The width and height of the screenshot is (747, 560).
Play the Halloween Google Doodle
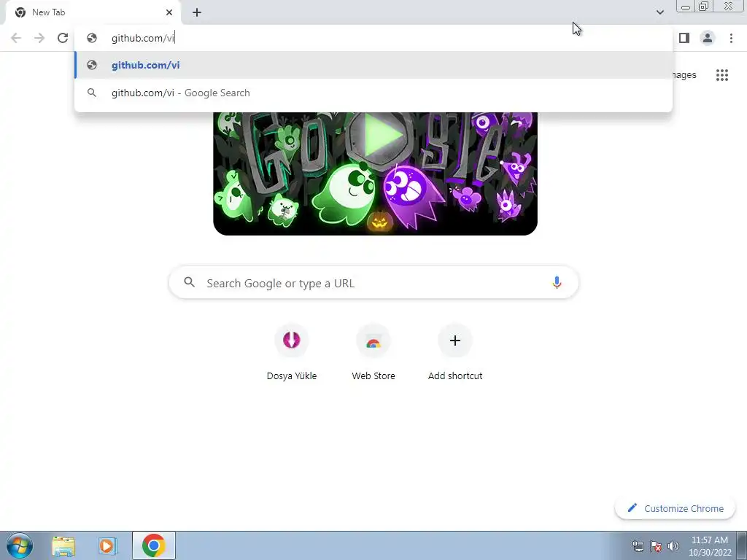click(x=380, y=136)
